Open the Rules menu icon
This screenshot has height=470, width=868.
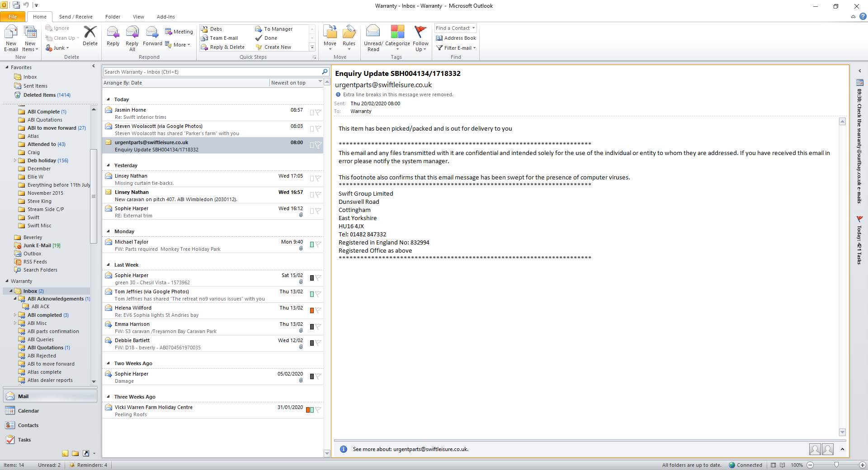coord(349,38)
